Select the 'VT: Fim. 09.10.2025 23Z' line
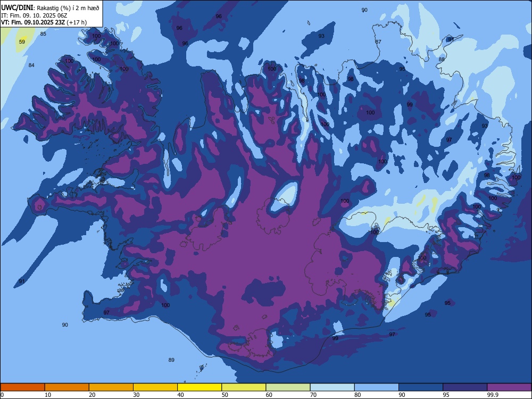Screen dimensions: 532x399 [x=33, y=22]
